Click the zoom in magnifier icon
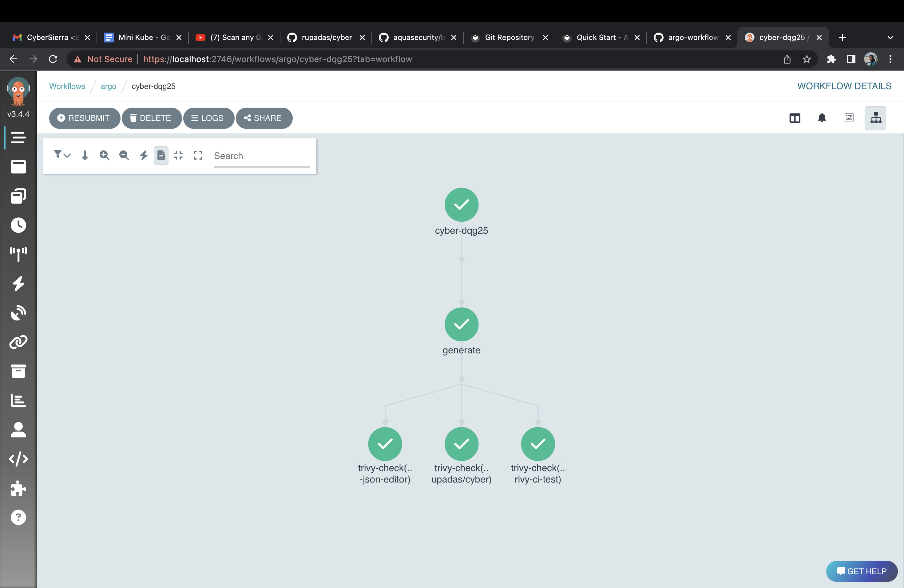The width and height of the screenshot is (904, 588). click(x=104, y=155)
